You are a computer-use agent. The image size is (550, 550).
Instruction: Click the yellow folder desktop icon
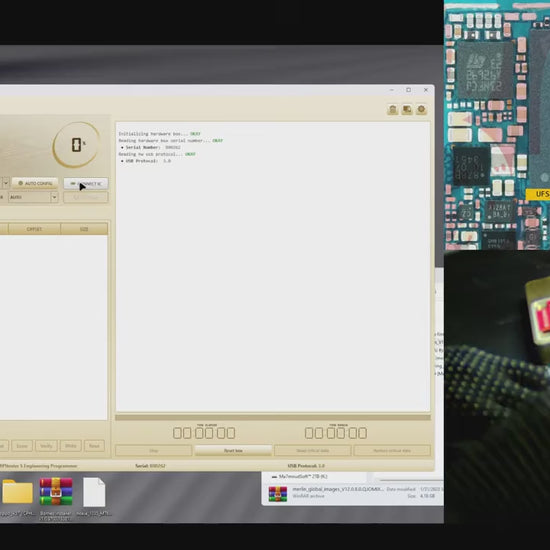(18, 492)
